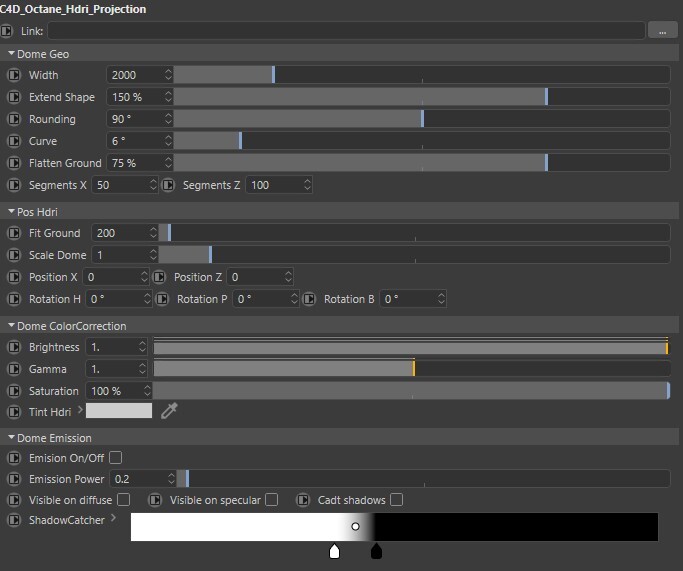Click the keyframe icon next to Segments X
The height and width of the screenshot is (571, 683).
click(14, 185)
